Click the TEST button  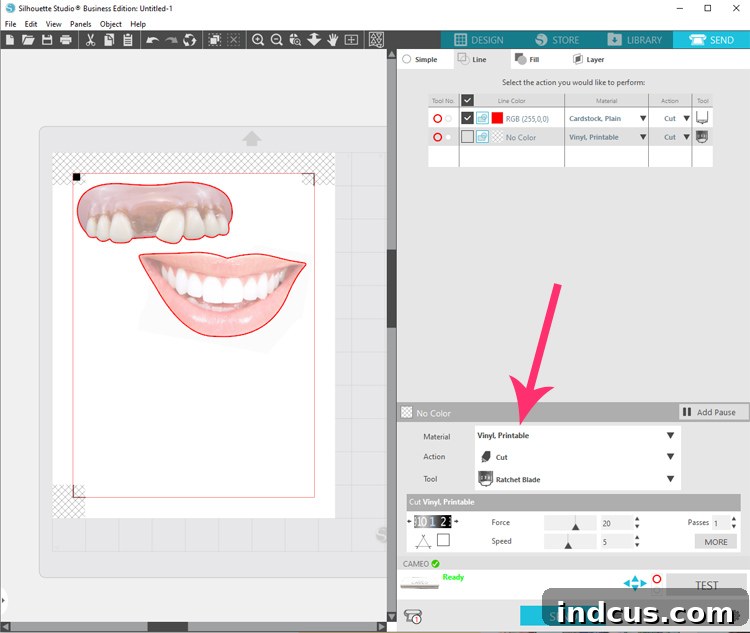coord(706,585)
